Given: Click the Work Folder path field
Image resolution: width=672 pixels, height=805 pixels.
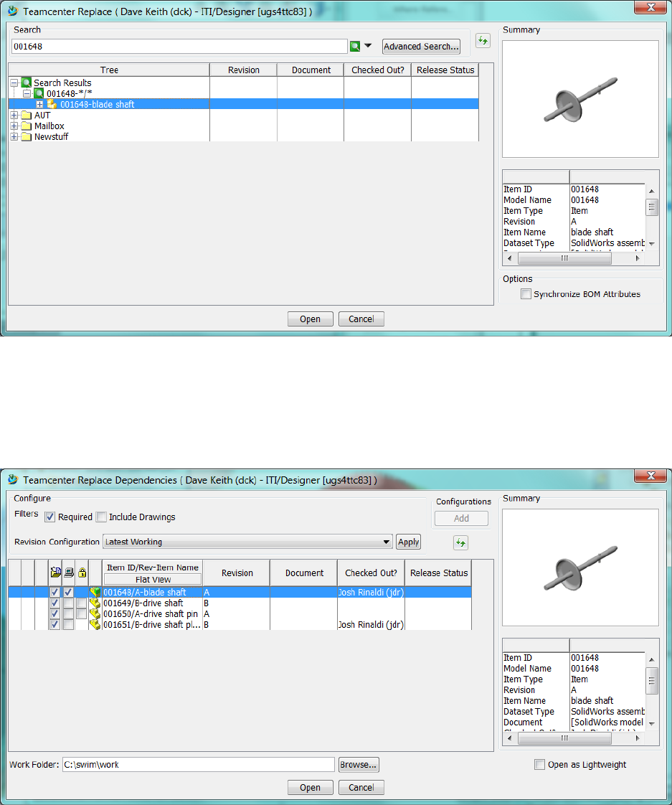Looking at the screenshot, I should (x=198, y=764).
